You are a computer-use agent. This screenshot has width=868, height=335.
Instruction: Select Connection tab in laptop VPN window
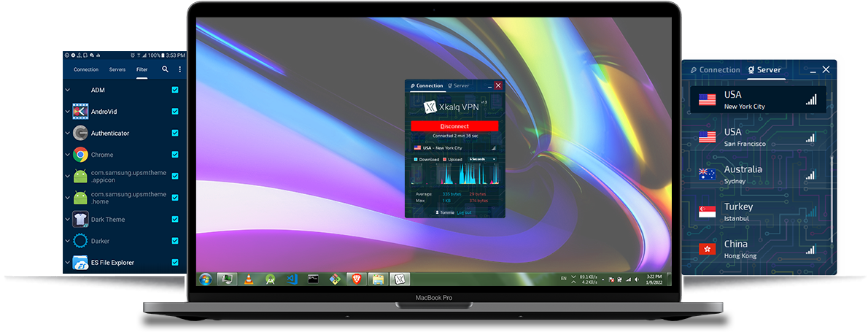pos(426,85)
